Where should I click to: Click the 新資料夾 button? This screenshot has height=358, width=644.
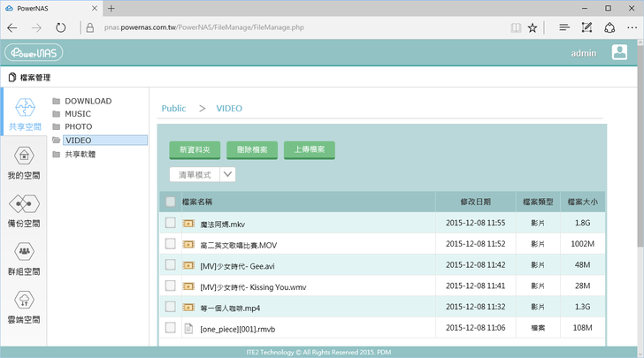[x=195, y=150]
